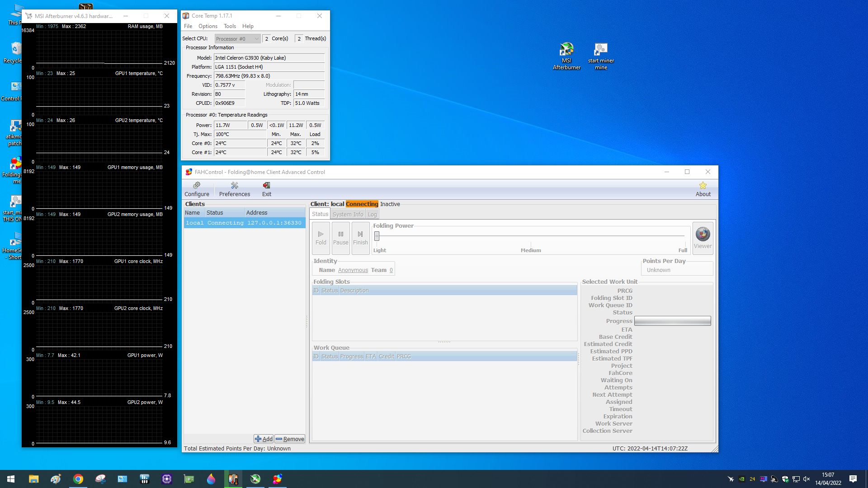868x488 pixels.
Task: Select the local client row
Action: (244, 223)
